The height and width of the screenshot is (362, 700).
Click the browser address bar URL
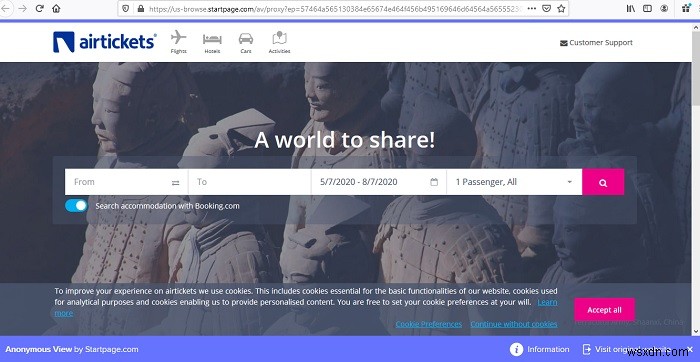(335, 8)
